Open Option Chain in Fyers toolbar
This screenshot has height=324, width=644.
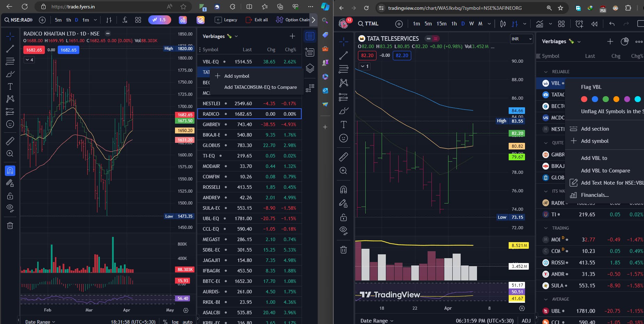click(293, 20)
